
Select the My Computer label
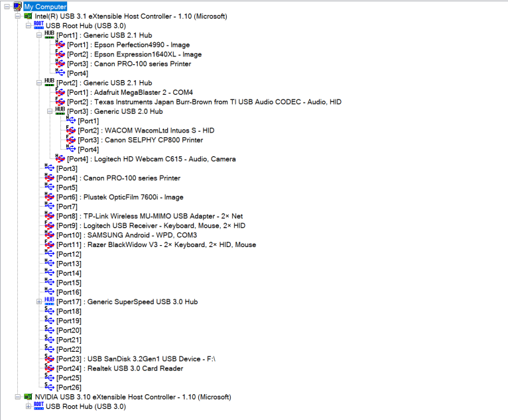tap(45, 7)
